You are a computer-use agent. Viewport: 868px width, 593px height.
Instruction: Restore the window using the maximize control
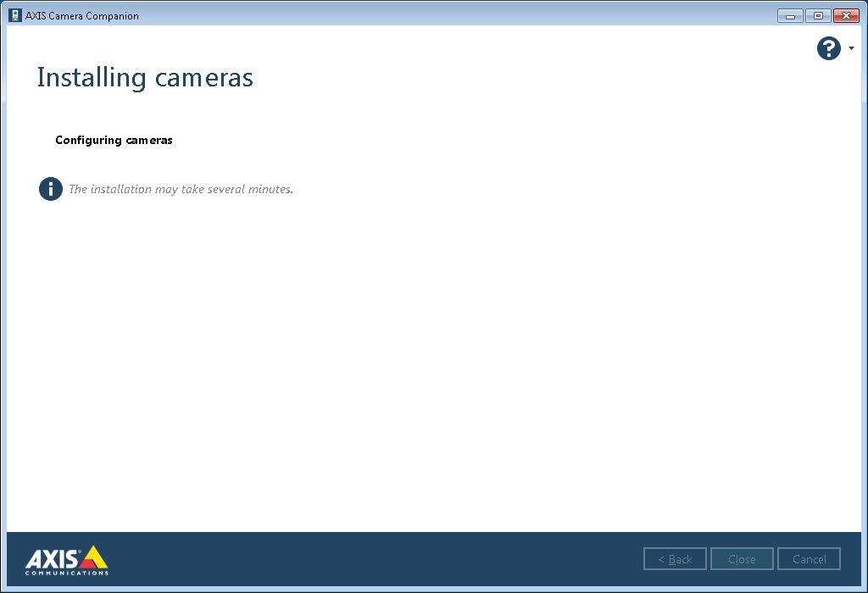coord(818,14)
